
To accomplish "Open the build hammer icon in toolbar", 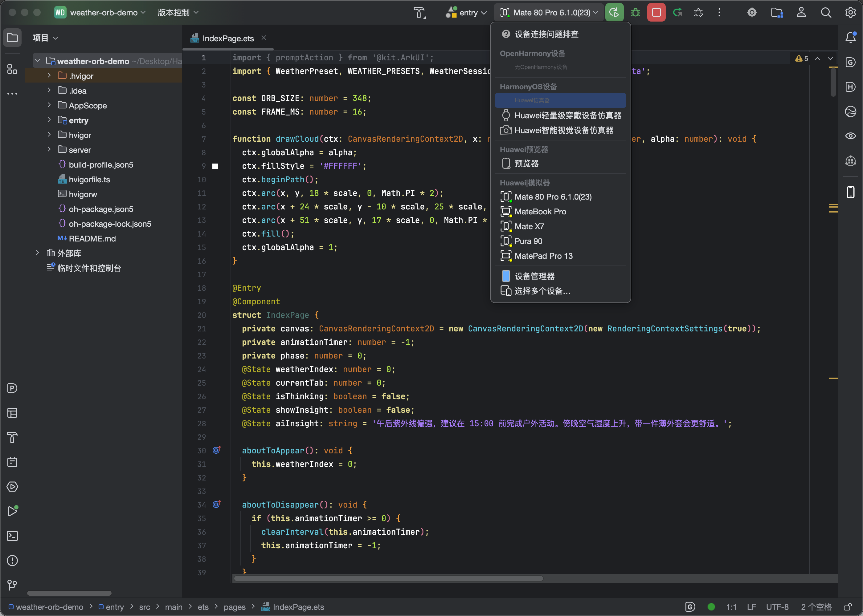I will pyautogui.click(x=419, y=13).
